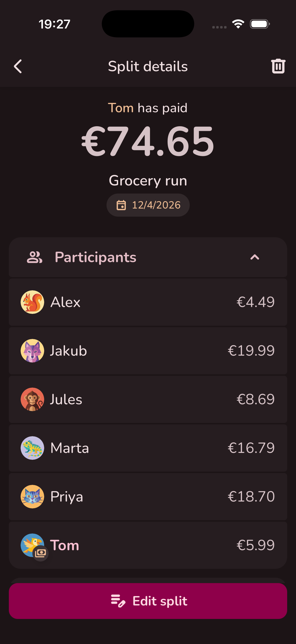296x644 pixels.
Task: Tap the Grocery run title
Action: click(x=148, y=181)
